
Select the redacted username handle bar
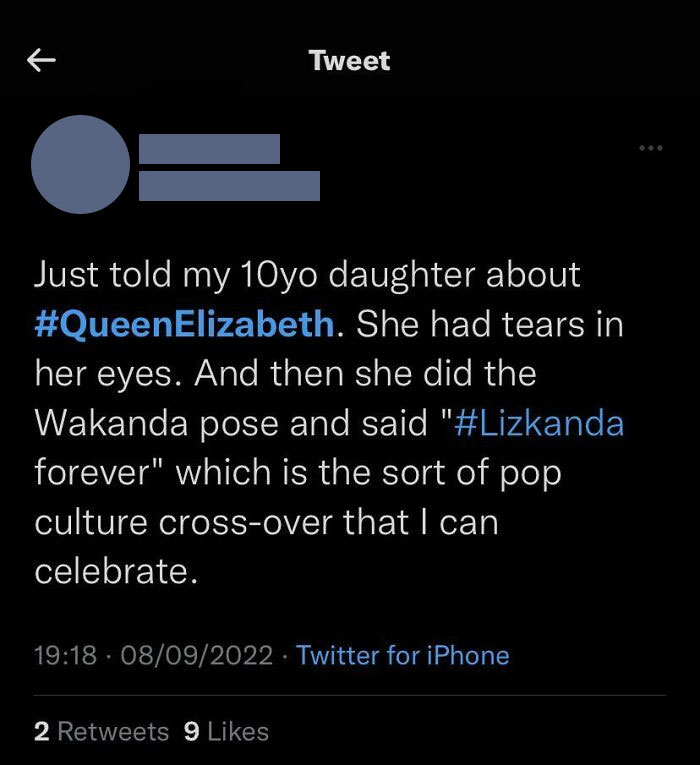[229, 186]
